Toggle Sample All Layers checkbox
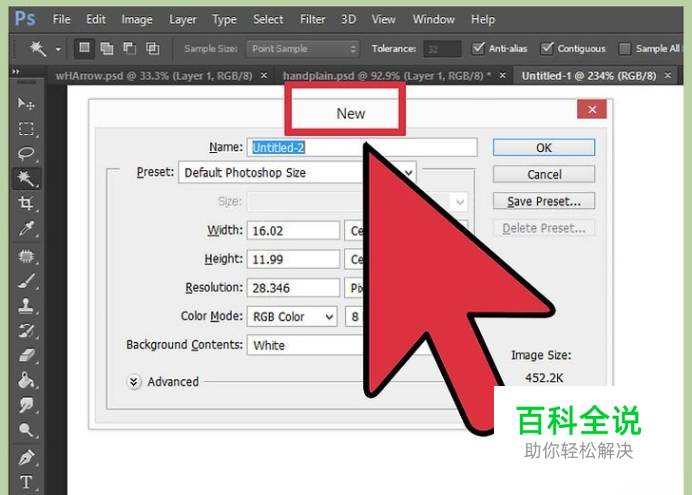692x495 pixels. point(624,49)
